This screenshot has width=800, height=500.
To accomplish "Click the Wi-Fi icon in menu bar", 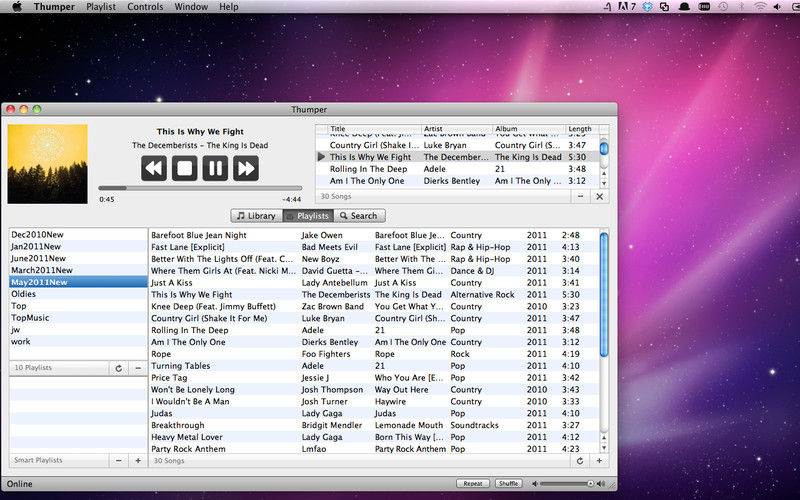I will (760, 7).
